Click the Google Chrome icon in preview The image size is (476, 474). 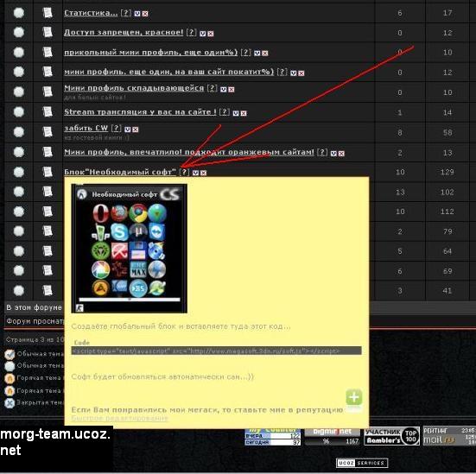(138, 213)
